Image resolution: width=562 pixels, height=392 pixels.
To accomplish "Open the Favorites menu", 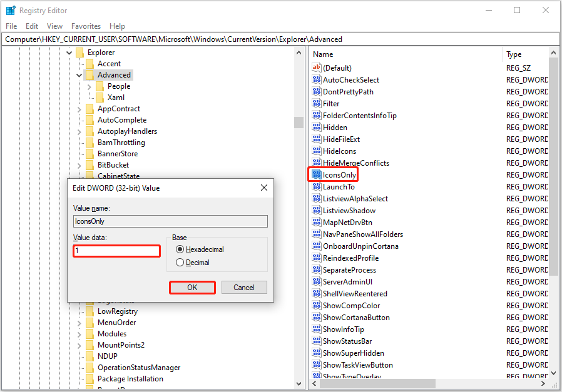I will (86, 26).
